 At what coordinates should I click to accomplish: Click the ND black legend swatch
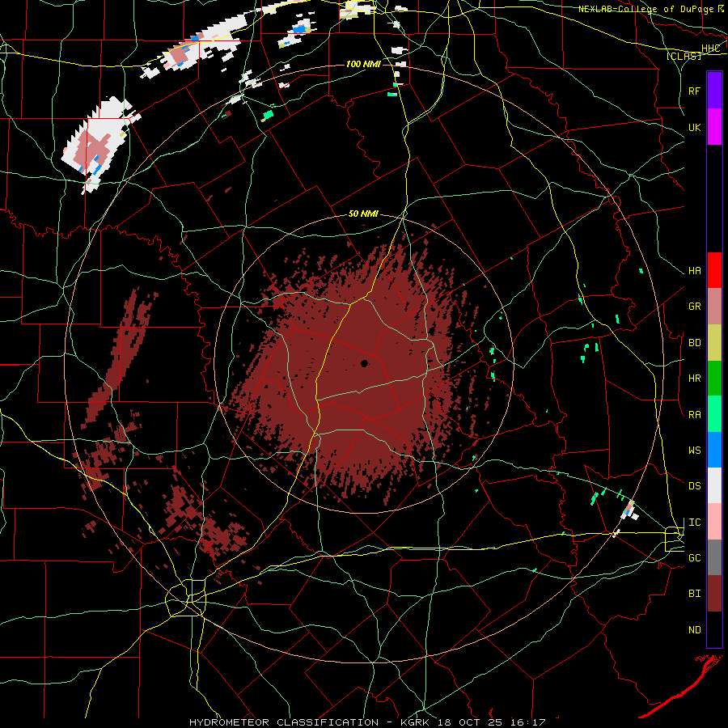(714, 629)
